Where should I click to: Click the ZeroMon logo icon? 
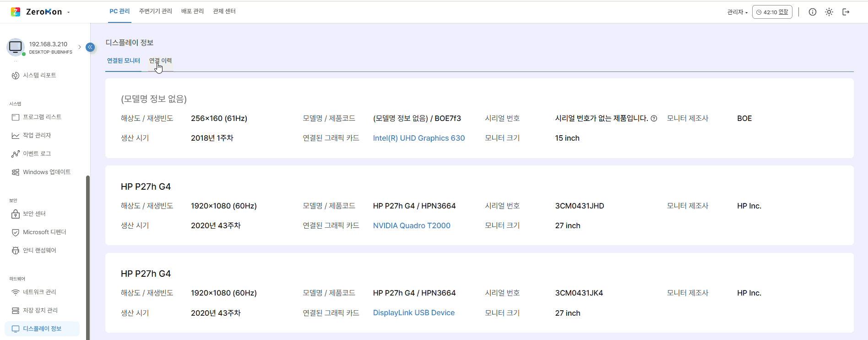tap(16, 12)
